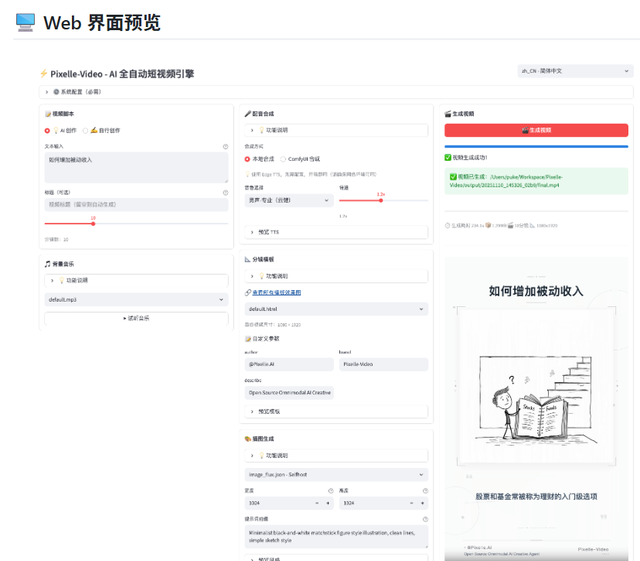Screen dimensions: 640x561
Task: Click the 试听音乐 preview music button
Action: (x=136, y=318)
